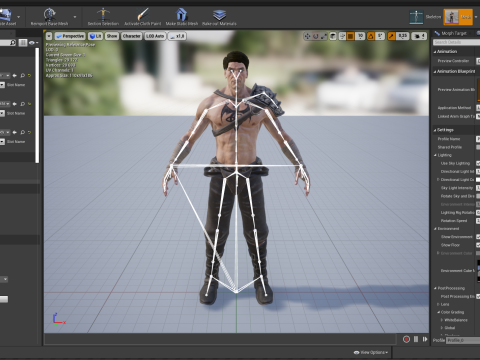This screenshot has width=480, height=360.
Task: Open the scale snap 0.25 dropdown
Action: point(403,36)
